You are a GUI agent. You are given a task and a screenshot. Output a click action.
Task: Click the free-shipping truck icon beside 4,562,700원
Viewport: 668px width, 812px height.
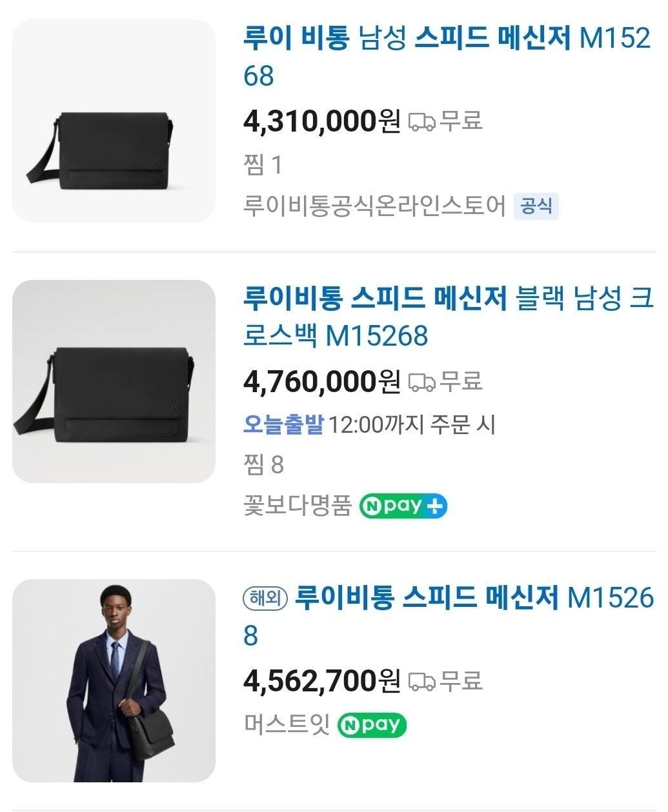coord(422,682)
